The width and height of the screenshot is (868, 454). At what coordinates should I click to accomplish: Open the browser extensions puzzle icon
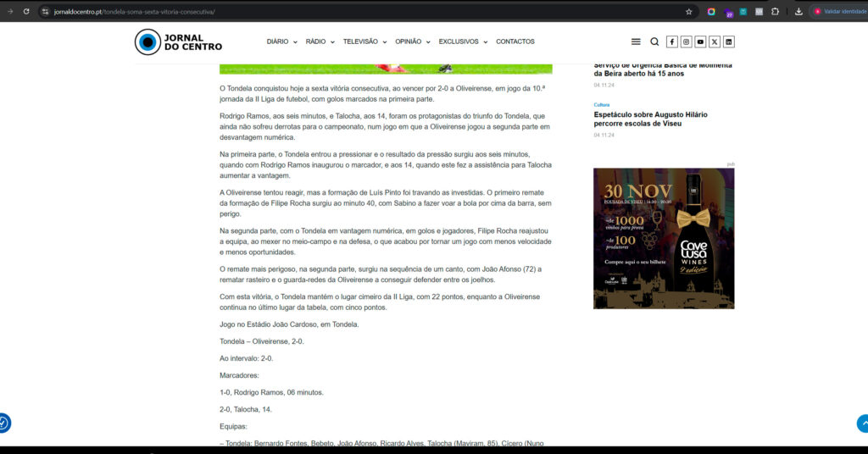click(x=775, y=12)
